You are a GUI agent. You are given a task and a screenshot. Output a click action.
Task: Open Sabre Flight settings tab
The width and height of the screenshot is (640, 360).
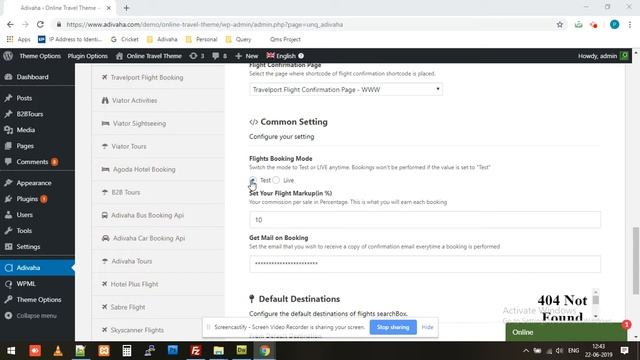(158, 307)
